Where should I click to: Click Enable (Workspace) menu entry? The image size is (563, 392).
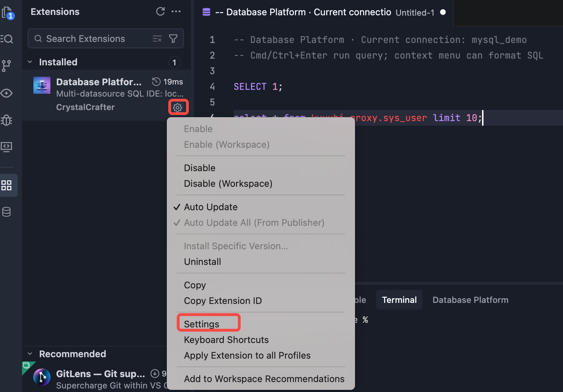[x=226, y=145]
